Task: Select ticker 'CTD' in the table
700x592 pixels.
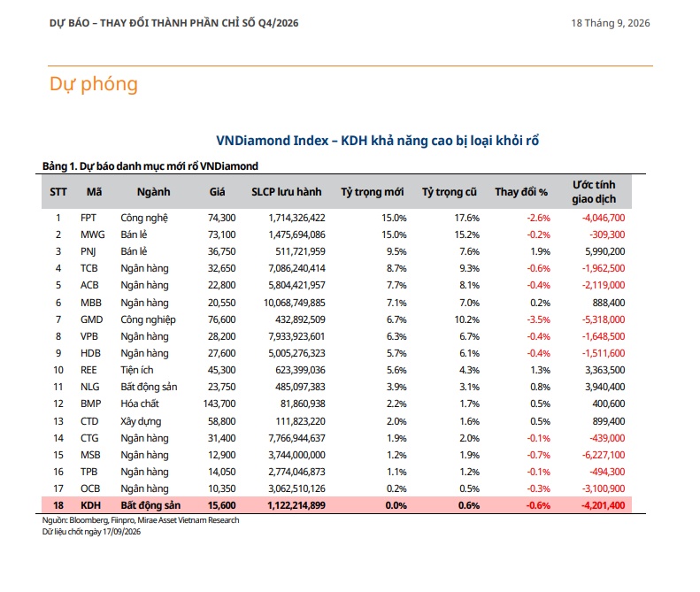Action: click(x=89, y=421)
